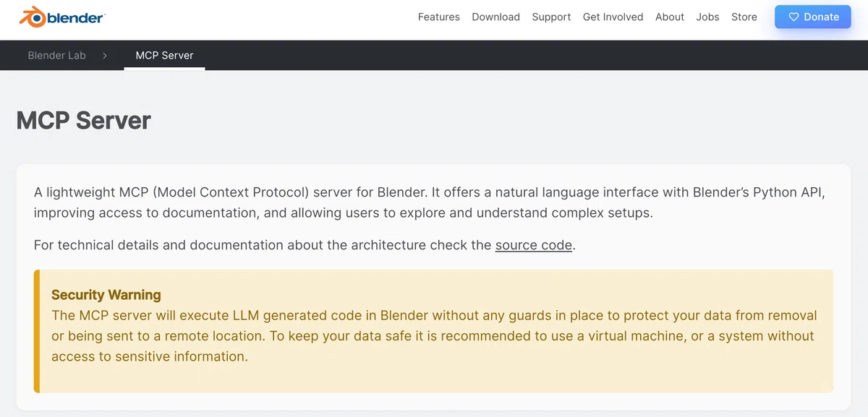The height and width of the screenshot is (417, 868).
Task: Click the breadcrumb chevron after Blender Lab
Action: (105, 55)
